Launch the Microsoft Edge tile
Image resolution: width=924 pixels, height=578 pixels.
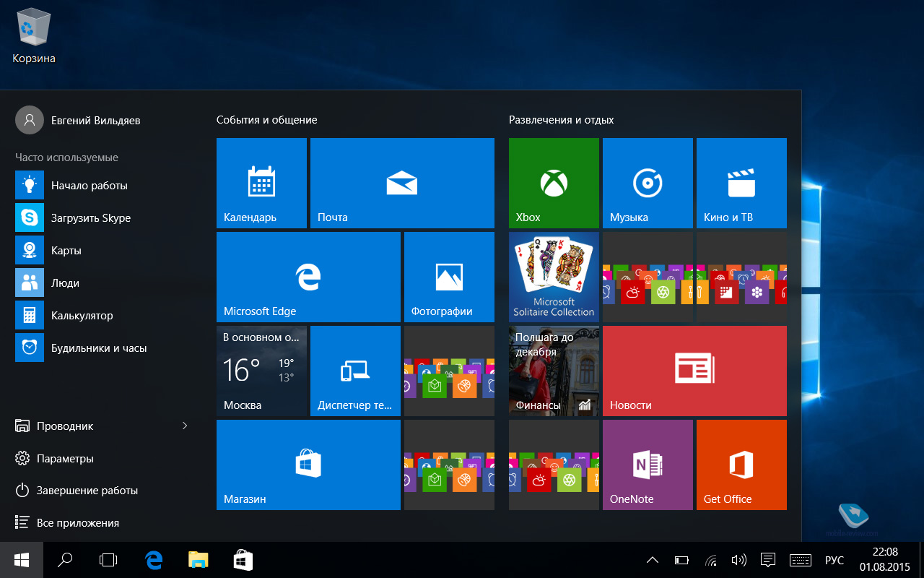point(308,277)
